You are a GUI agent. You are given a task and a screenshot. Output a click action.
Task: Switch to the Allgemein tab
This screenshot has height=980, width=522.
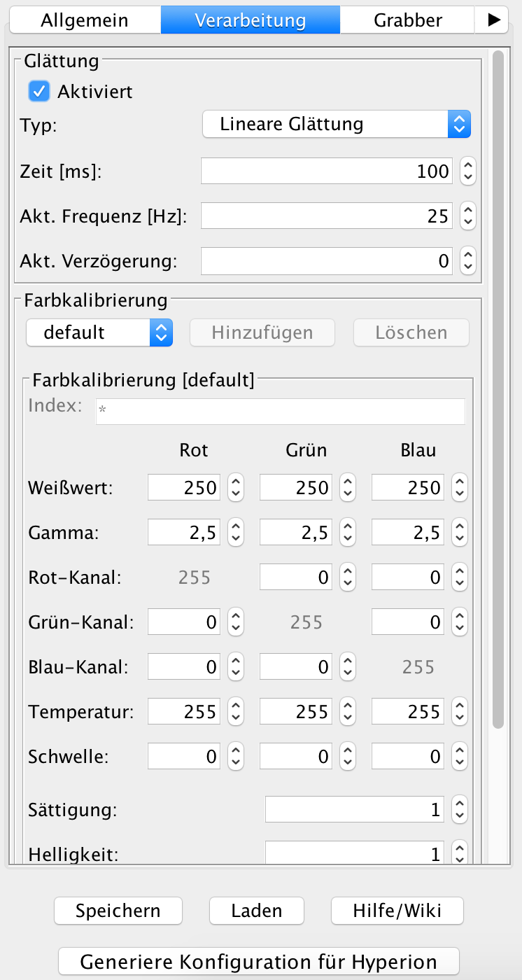coord(85,20)
